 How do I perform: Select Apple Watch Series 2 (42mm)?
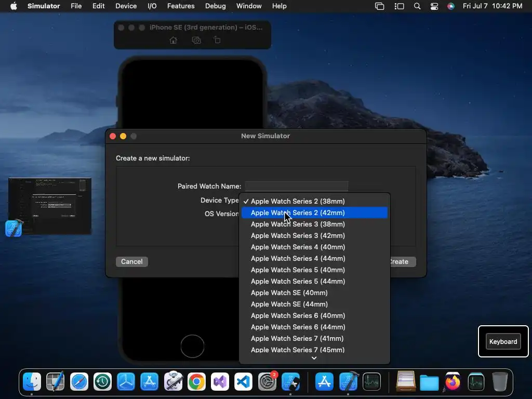click(314, 212)
